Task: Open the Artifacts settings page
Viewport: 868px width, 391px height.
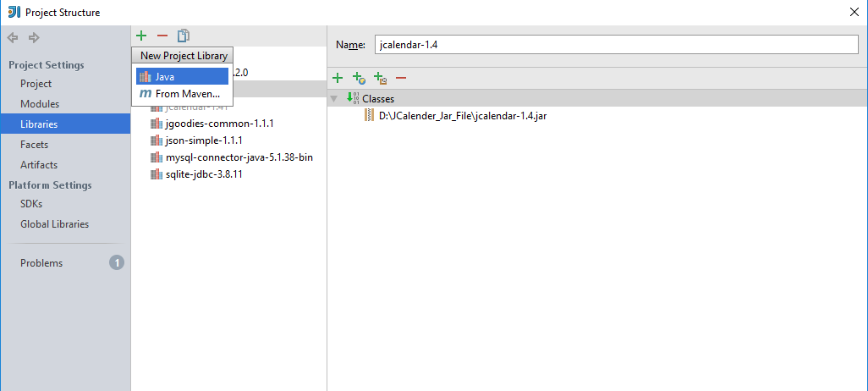Action: 39,164
